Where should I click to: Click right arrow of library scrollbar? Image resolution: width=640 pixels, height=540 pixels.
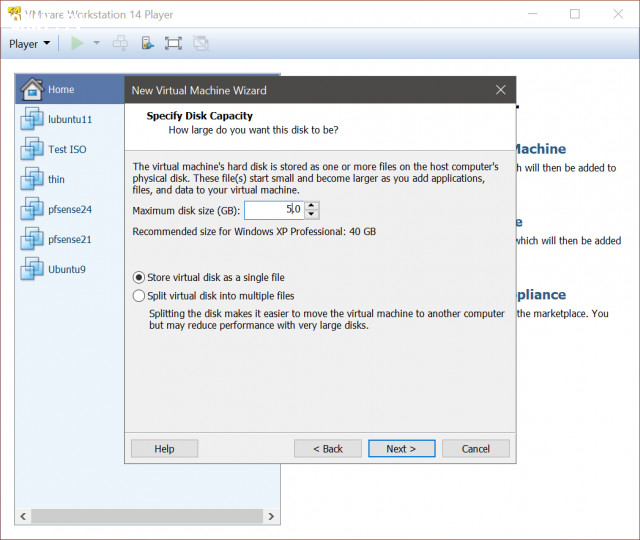pyautogui.click(x=271, y=516)
